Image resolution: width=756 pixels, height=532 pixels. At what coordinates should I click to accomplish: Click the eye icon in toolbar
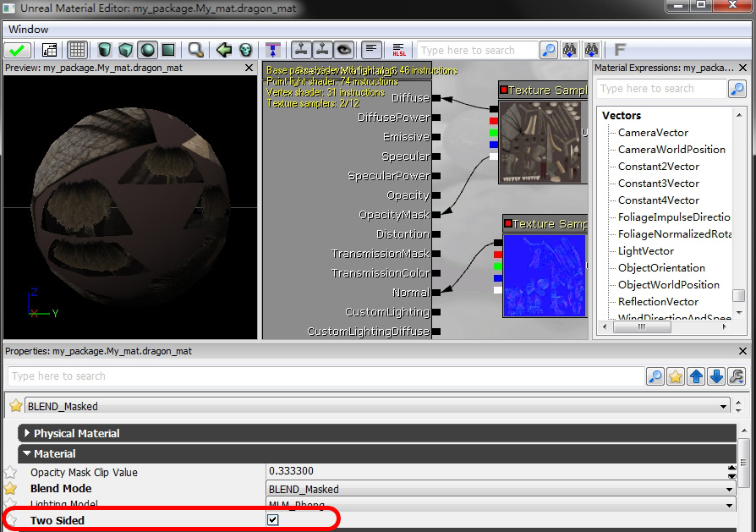342,50
